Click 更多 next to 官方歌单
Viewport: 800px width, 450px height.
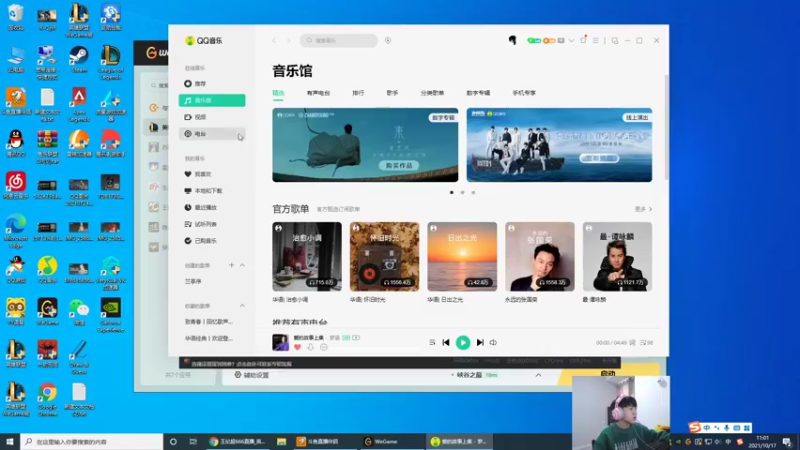(x=643, y=209)
